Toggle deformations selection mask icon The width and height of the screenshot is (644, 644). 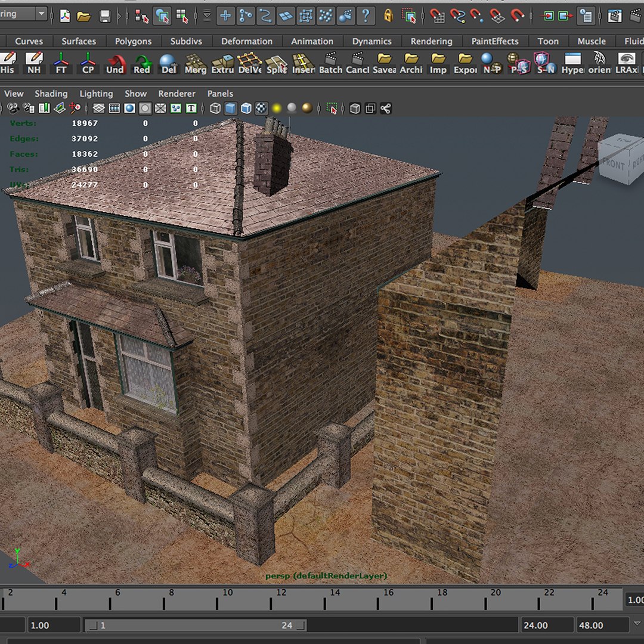click(x=306, y=16)
